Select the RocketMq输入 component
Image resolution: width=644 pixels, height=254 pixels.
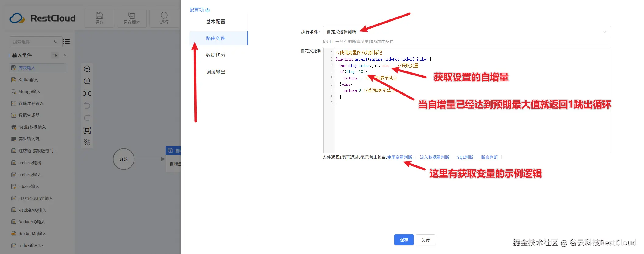[32, 234]
